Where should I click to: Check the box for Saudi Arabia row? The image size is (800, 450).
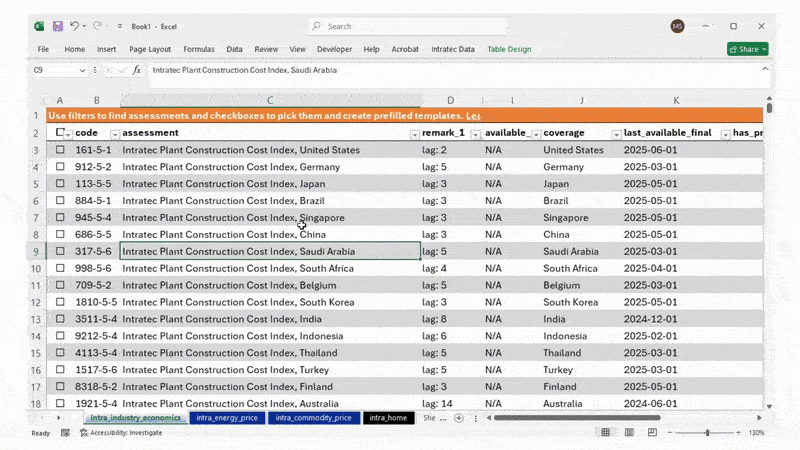click(x=60, y=251)
